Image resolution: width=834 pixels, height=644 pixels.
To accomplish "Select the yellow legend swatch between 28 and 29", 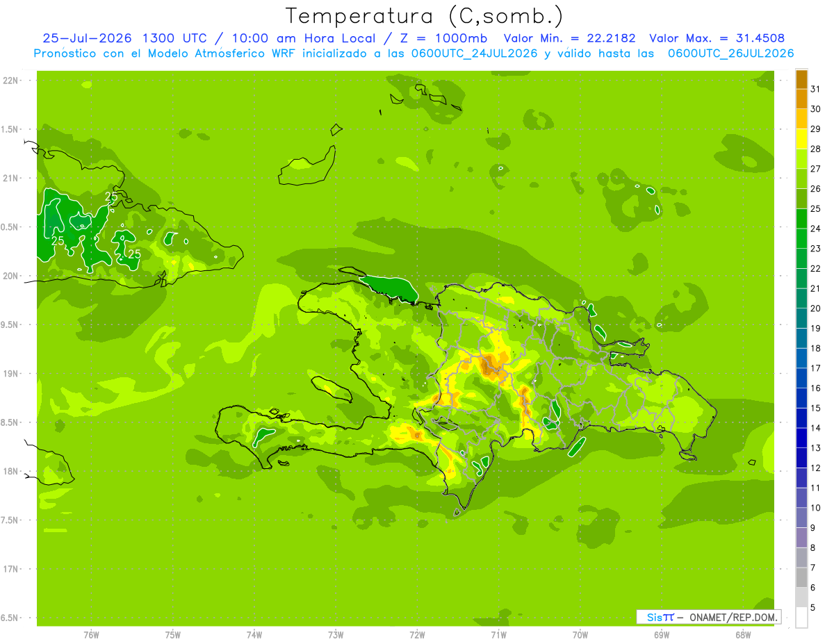I will click(x=801, y=140).
